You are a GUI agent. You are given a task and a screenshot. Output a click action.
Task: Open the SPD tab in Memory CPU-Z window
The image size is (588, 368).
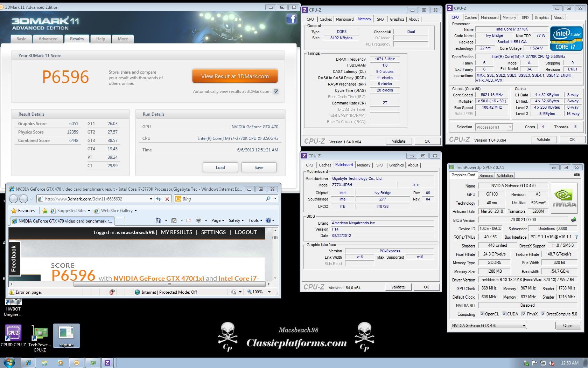point(380,19)
